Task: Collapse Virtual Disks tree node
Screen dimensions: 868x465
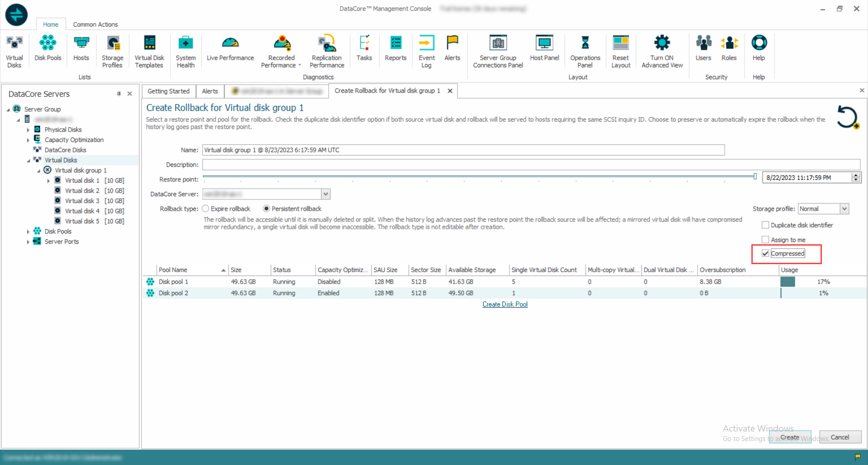Action: click(28, 161)
